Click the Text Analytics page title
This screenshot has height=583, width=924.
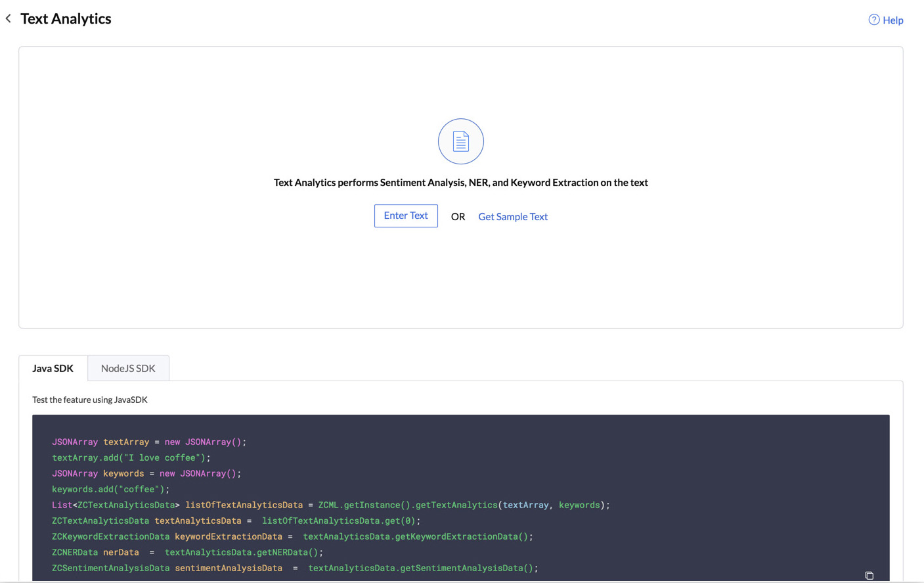pyautogui.click(x=66, y=18)
